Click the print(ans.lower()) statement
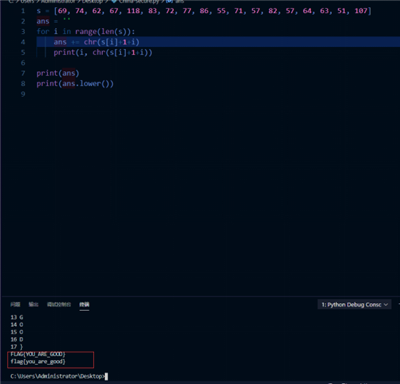 tap(75, 84)
